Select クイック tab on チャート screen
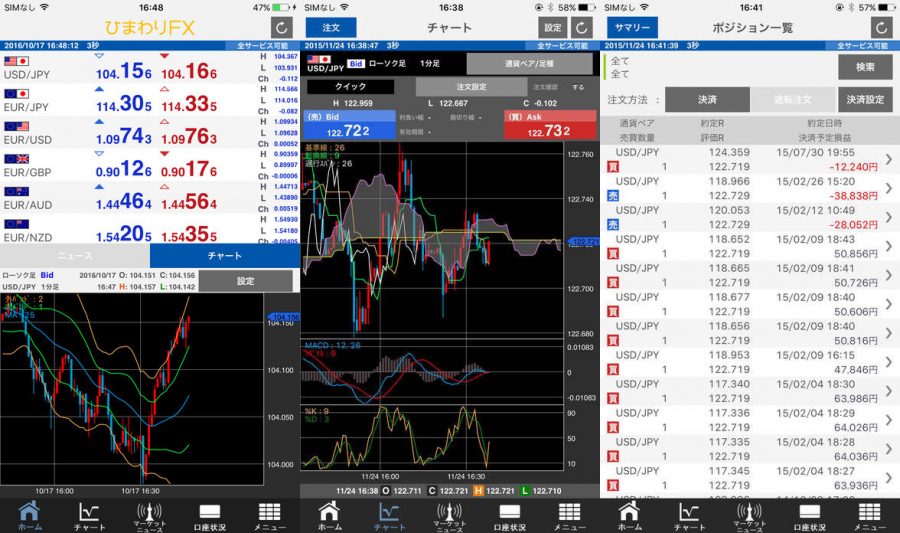This screenshot has height=533, width=900. click(350, 87)
